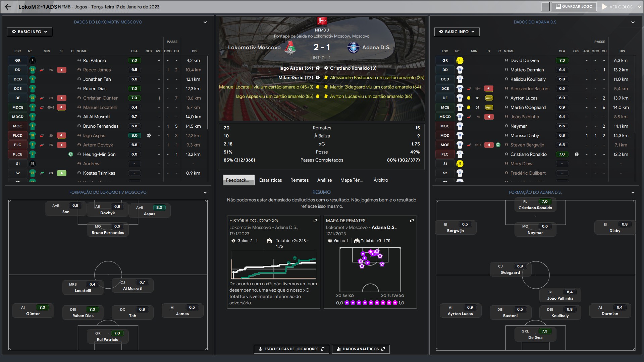Screen dimensions: 644x362
Task: Select the Feedback tab
Action: pyautogui.click(x=238, y=180)
